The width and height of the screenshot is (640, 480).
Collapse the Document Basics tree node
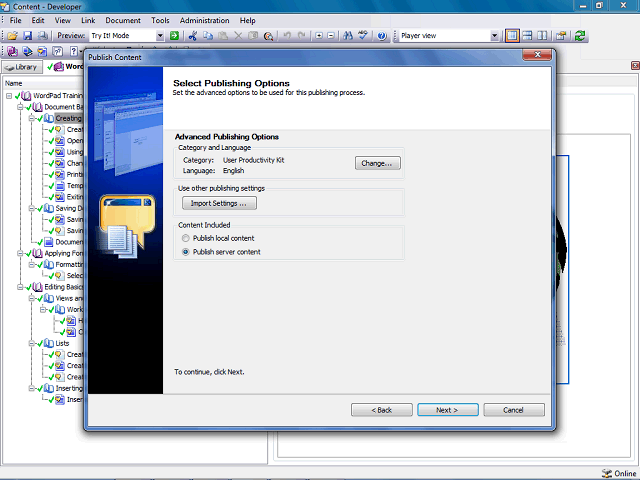click(20, 107)
